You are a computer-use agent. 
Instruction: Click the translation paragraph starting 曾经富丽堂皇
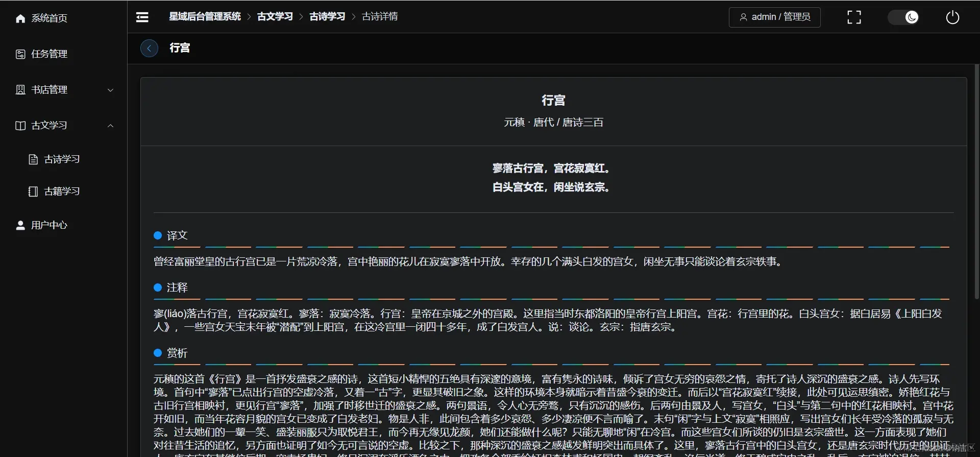[468, 262]
